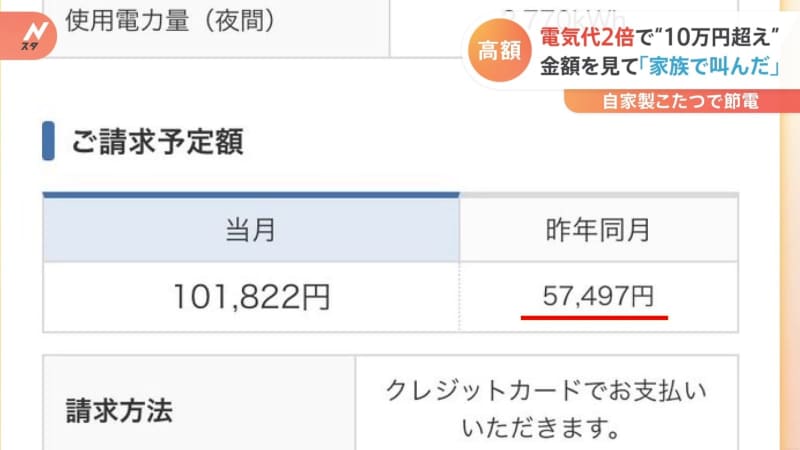This screenshot has width=800, height=450.
Task: Click the blue bar beside ご請求予定額
Action: point(48,141)
